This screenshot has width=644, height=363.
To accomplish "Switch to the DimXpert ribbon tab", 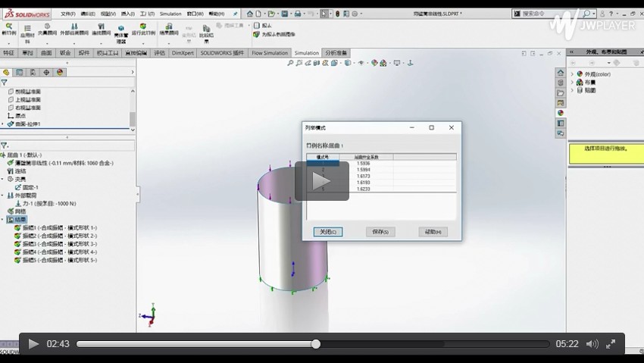I will click(183, 53).
